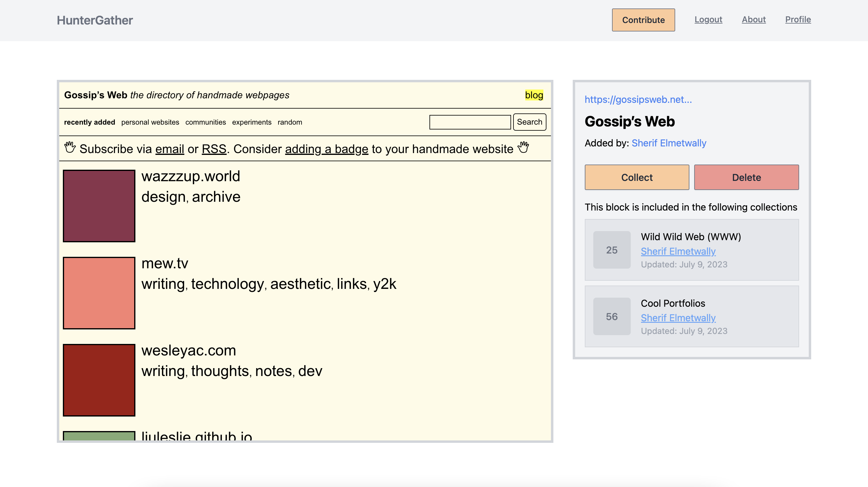Select the recently added tab
This screenshot has width=868, height=487.
90,122
